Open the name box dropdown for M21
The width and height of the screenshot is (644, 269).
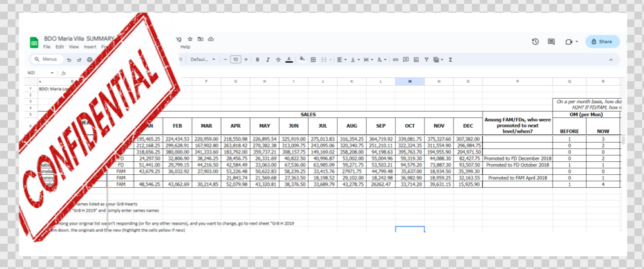pyautogui.click(x=52, y=73)
